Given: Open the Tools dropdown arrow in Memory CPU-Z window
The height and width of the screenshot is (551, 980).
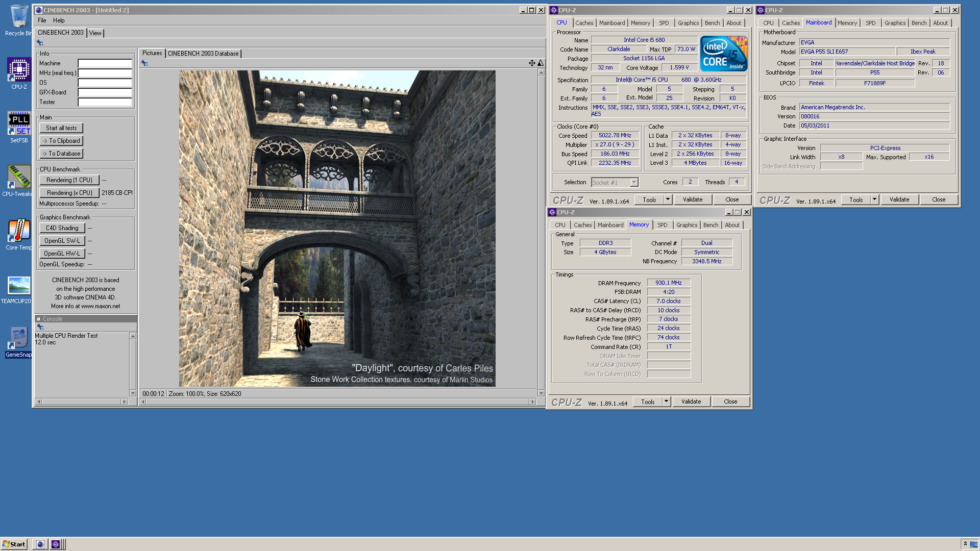Looking at the screenshot, I should click(666, 402).
